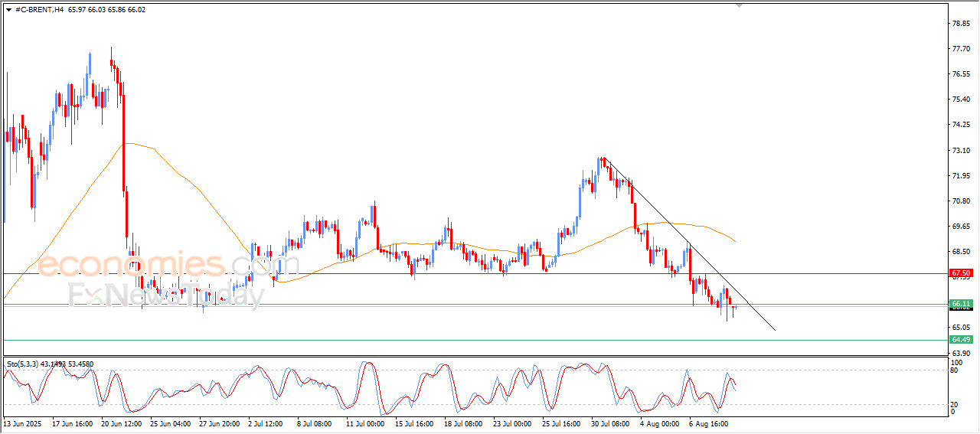Click the 27 Jun 20:00 time label
The height and width of the screenshot is (434, 980).
[x=220, y=423]
